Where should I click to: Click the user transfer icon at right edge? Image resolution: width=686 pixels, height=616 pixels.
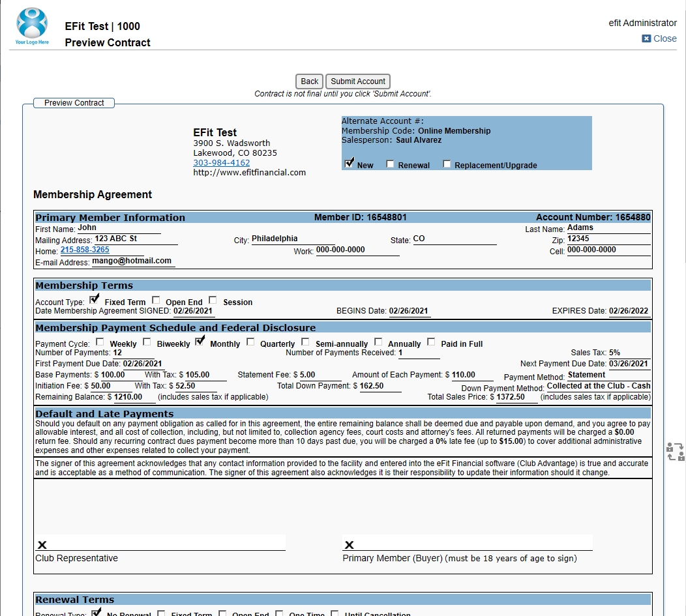[675, 452]
